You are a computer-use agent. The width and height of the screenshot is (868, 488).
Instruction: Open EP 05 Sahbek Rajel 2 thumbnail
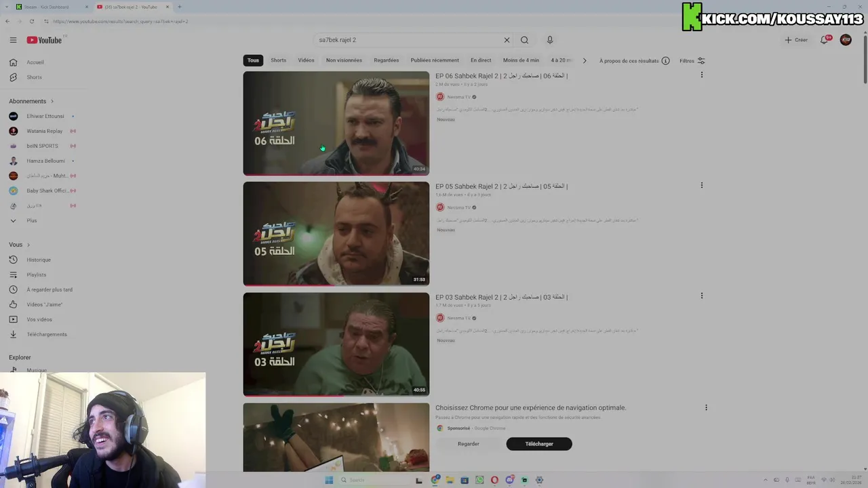coord(336,234)
